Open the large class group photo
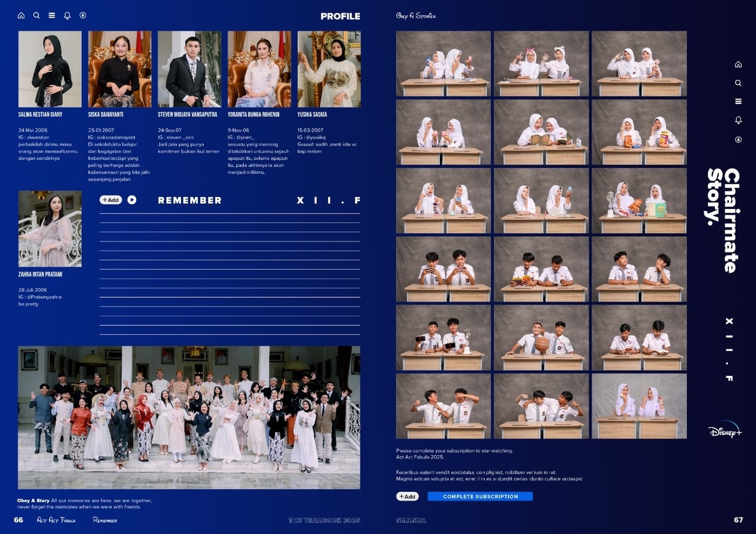The height and width of the screenshot is (534, 756). tap(189, 418)
